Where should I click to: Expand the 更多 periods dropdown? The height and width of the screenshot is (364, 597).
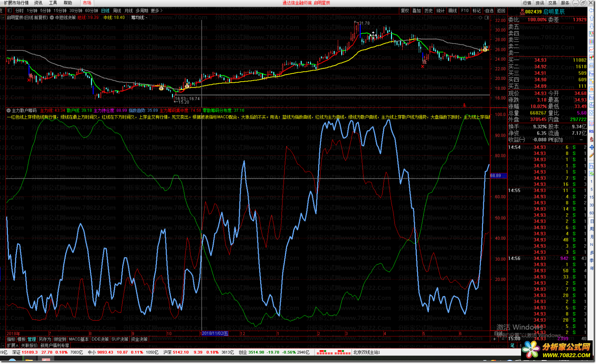pos(157,11)
